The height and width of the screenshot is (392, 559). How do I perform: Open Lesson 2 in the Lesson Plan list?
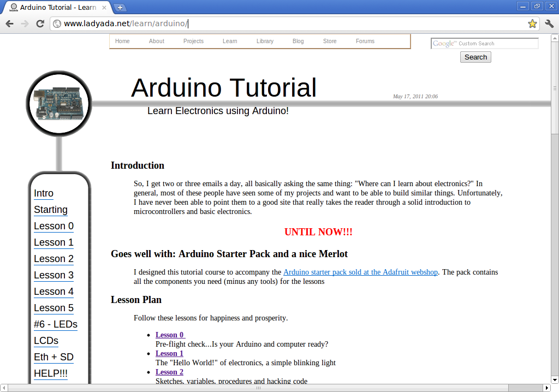pyautogui.click(x=169, y=372)
